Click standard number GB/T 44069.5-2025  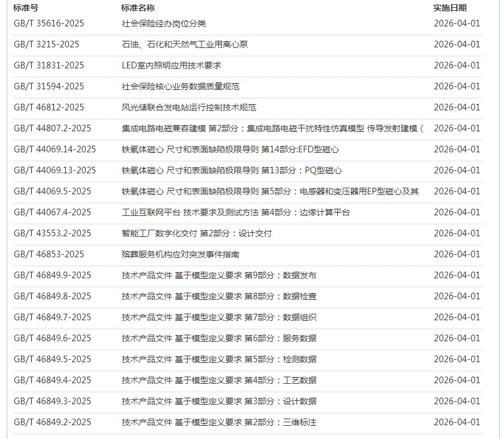coord(52,191)
